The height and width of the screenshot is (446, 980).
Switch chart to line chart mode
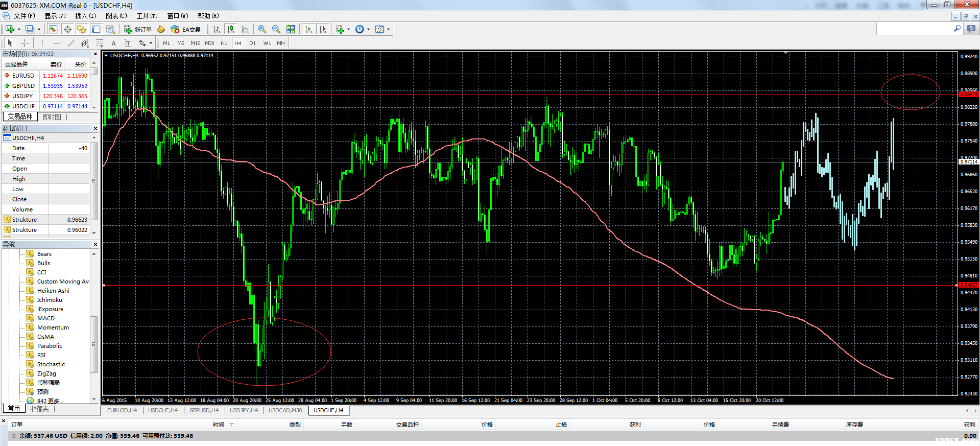(x=245, y=29)
